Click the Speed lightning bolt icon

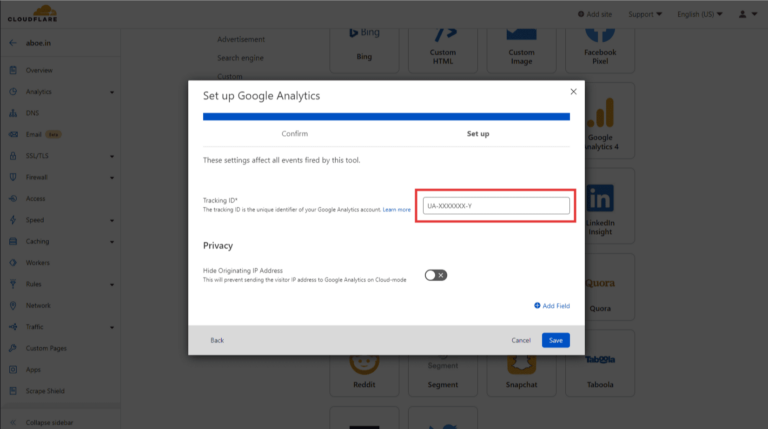click(13, 220)
